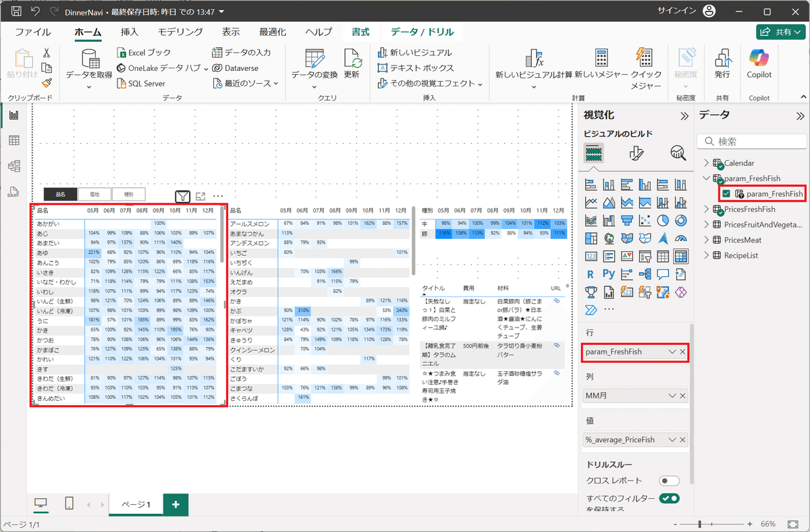Select the R script visual icon
The height and width of the screenshot is (532, 810).
pyautogui.click(x=591, y=274)
